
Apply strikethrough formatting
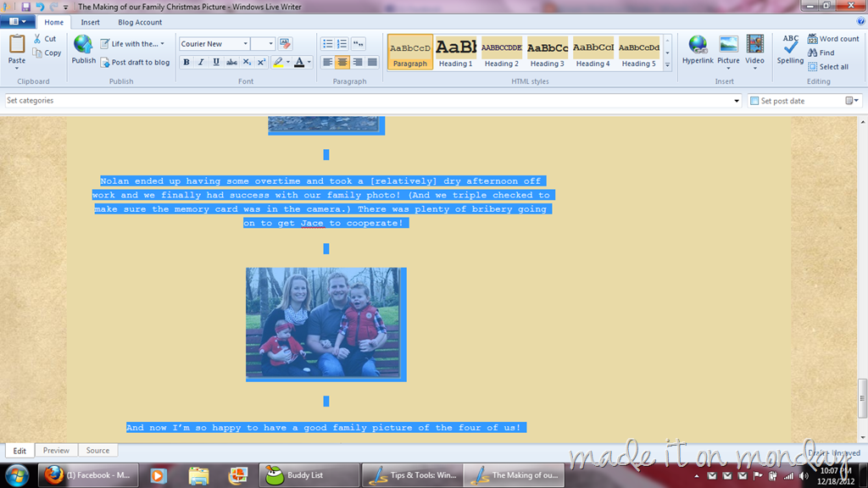click(x=231, y=62)
